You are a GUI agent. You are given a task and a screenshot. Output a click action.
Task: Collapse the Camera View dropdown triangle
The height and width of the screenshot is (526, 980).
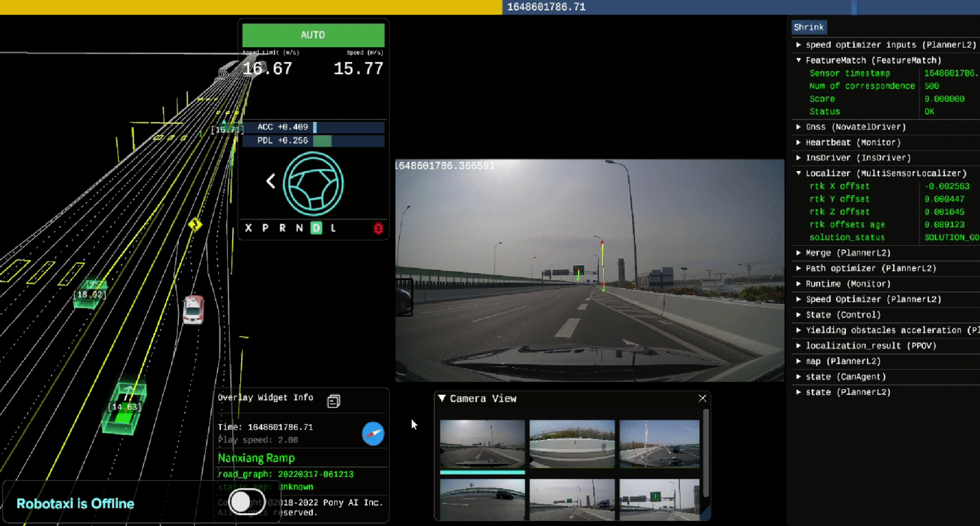(442, 398)
